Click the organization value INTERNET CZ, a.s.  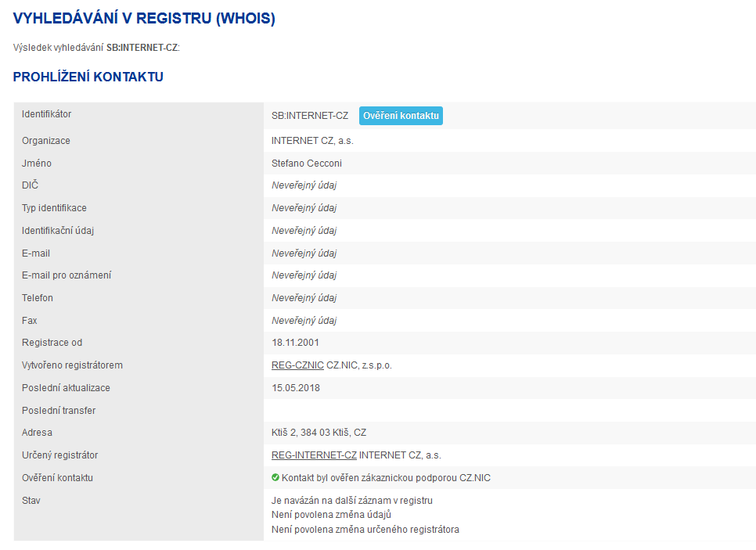(x=312, y=141)
